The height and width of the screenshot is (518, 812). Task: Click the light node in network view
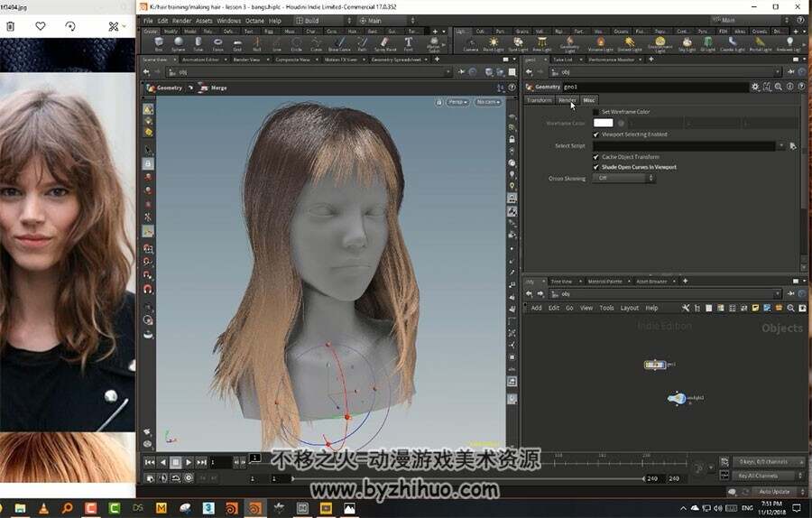point(677,398)
